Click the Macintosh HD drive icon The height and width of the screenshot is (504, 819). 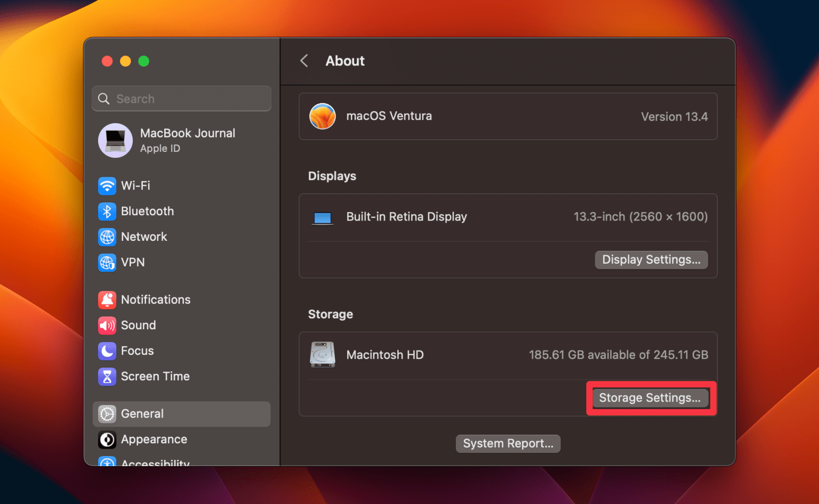click(x=322, y=354)
